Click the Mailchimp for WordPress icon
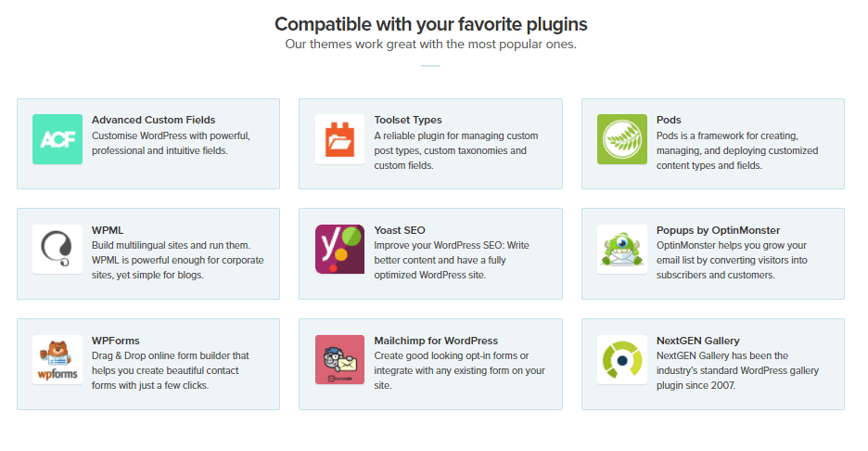 click(340, 359)
